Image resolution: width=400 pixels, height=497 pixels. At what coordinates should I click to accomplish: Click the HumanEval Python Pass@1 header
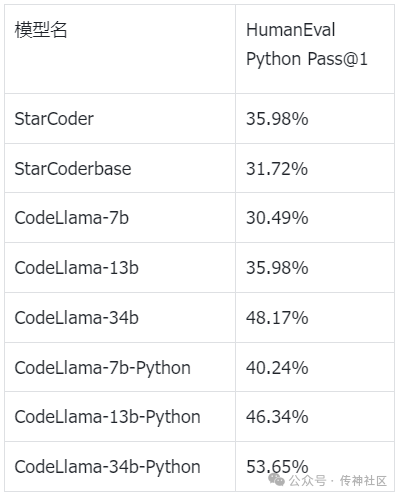[x=307, y=44]
